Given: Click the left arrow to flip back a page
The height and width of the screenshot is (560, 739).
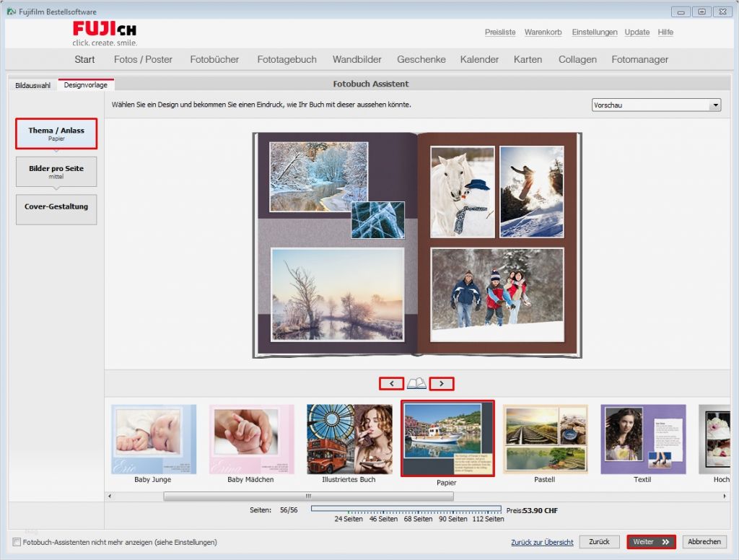Looking at the screenshot, I should click(391, 383).
